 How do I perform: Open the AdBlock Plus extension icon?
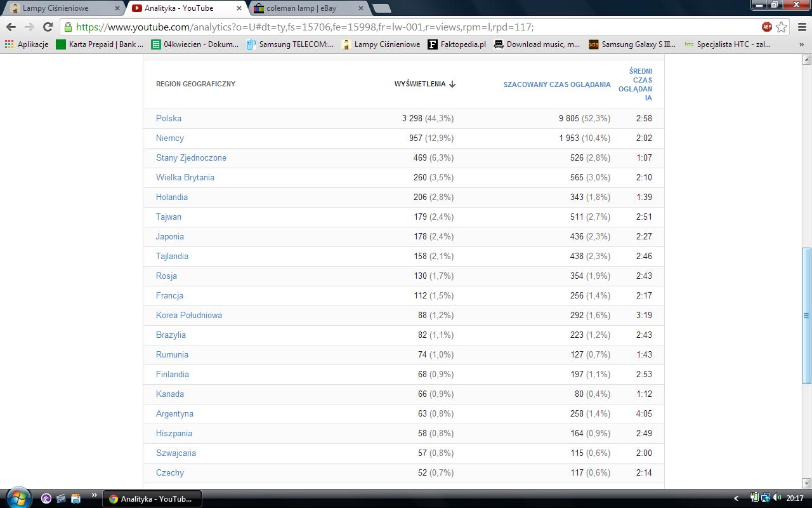click(x=767, y=27)
